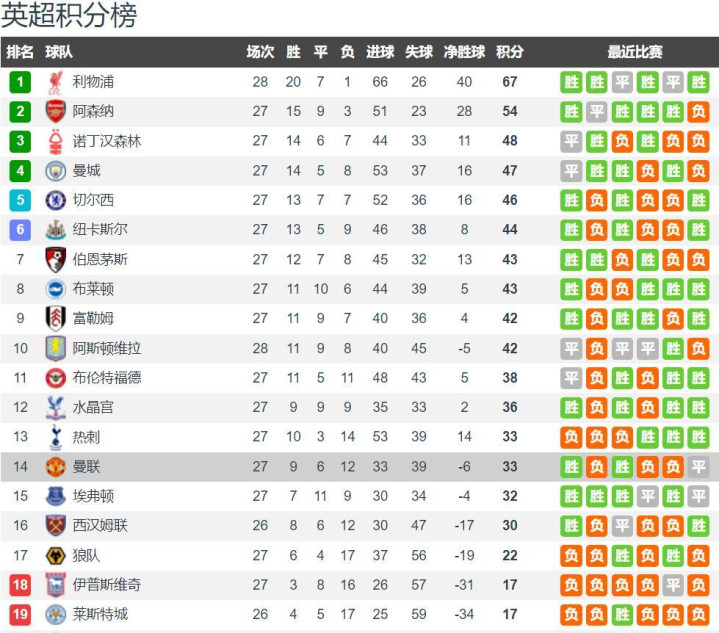The height and width of the screenshot is (633, 719).
Task: Open the 阿斯顿维拉 team name link
Action: tap(107, 348)
